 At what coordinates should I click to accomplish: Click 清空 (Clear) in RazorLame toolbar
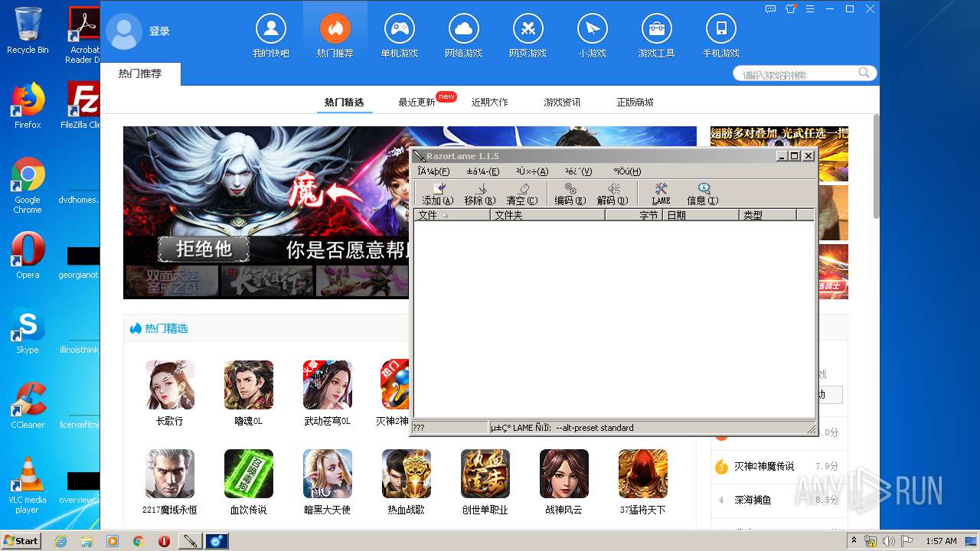tap(522, 194)
